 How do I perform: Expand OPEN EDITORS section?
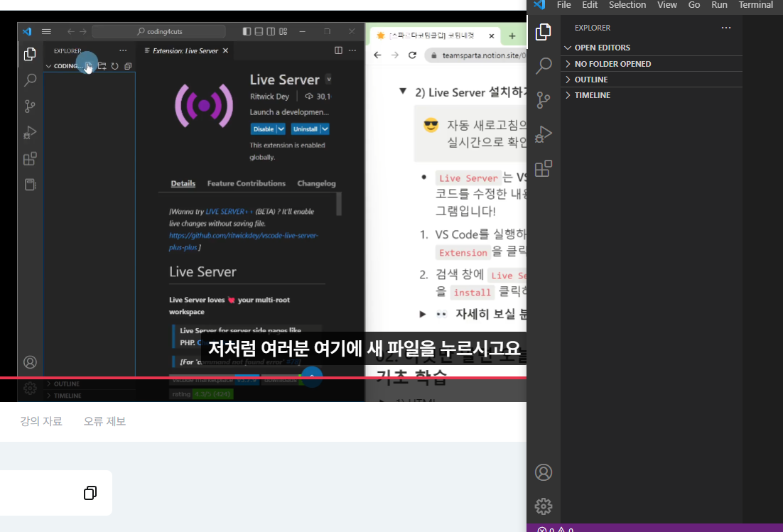[x=652, y=48]
